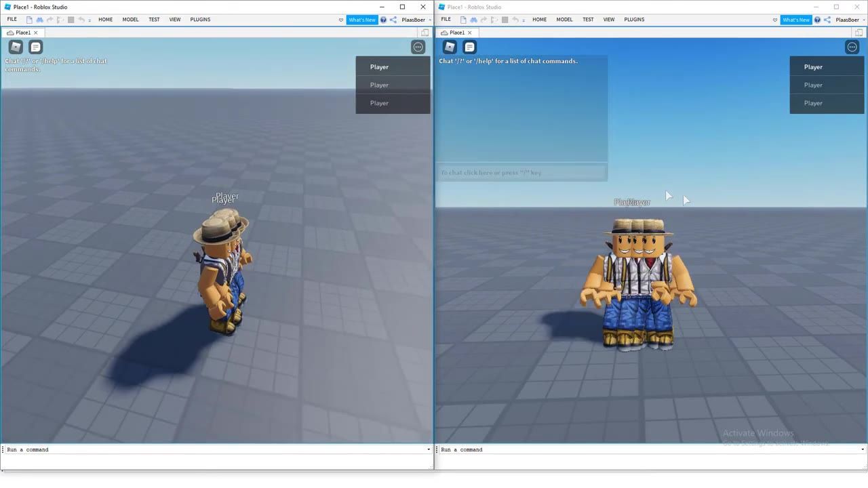Select top Player entry in right player list
Screen dimensions: 868x488
pos(827,66)
